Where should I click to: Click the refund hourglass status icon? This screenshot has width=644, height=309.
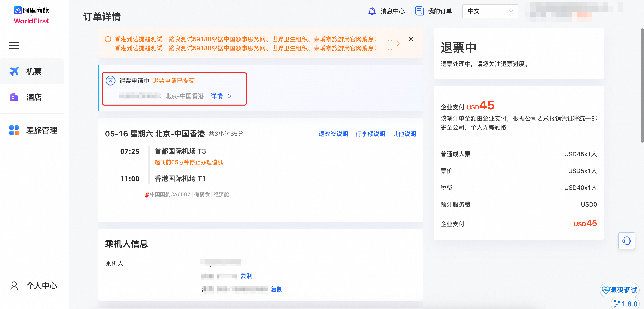pyautogui.click(x=111, y=81)
